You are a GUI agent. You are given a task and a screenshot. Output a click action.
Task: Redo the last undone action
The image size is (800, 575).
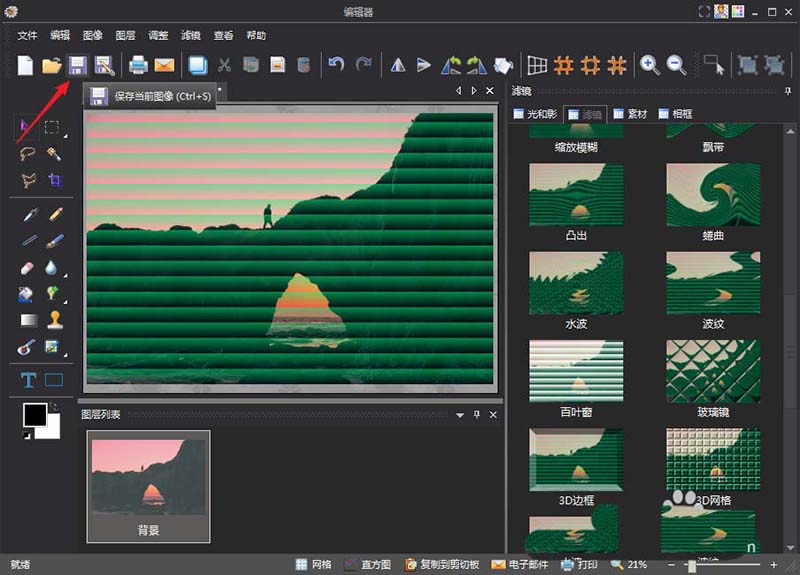363,64
